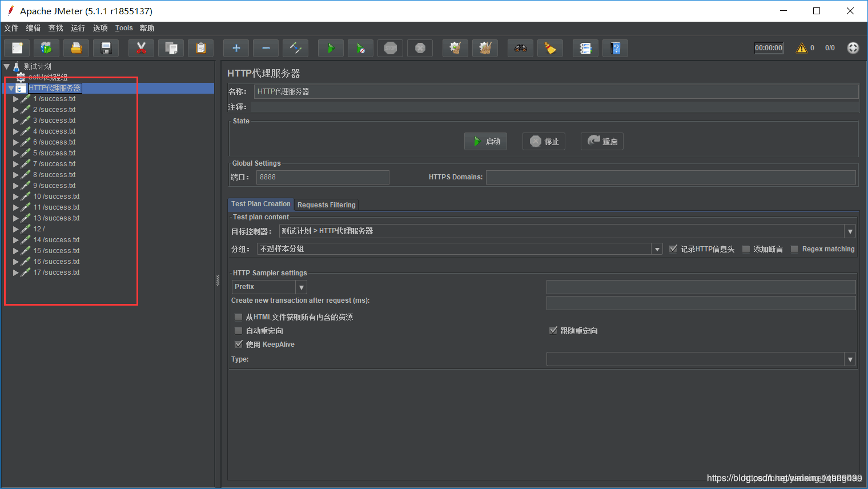The image size is (868, 489).
Task: Click the Stop test toolbar icon
Action: (x=390, y=49)
